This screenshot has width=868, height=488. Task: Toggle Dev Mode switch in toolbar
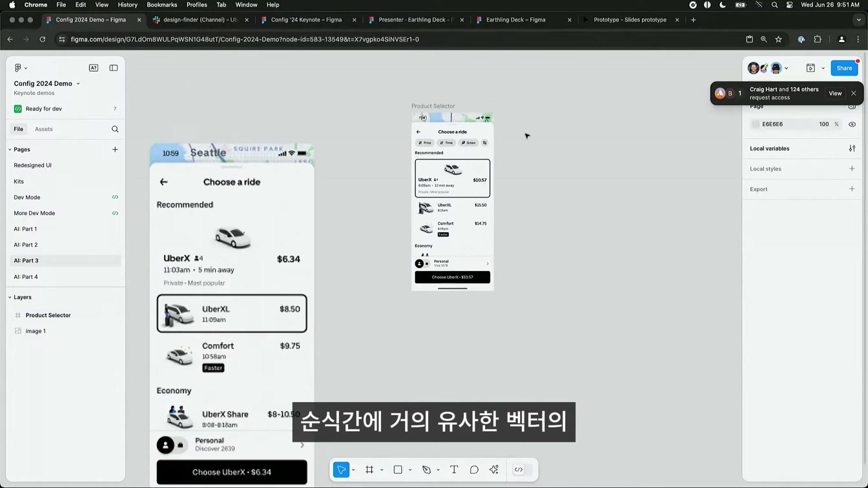[x=523, y=470]
